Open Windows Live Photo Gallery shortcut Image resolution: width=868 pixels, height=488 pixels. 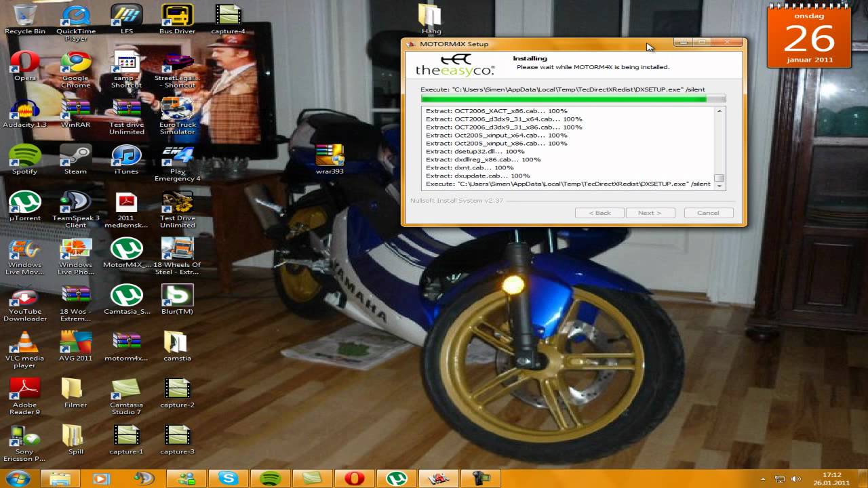coord(76,256)
